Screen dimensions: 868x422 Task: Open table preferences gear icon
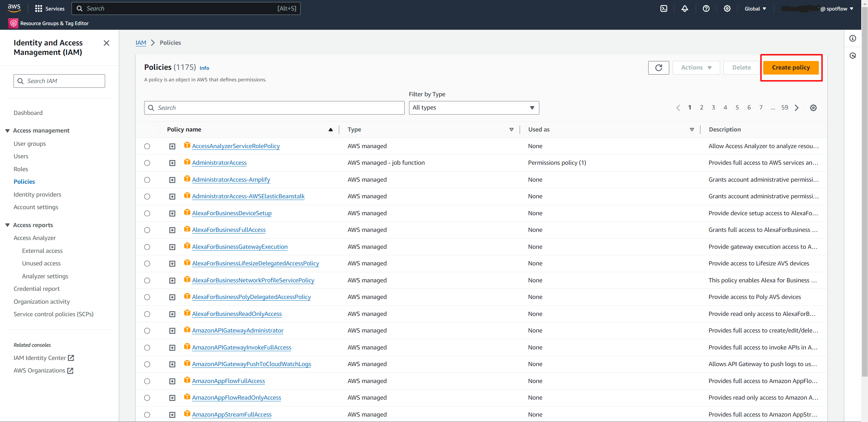(x=813, y=108)
